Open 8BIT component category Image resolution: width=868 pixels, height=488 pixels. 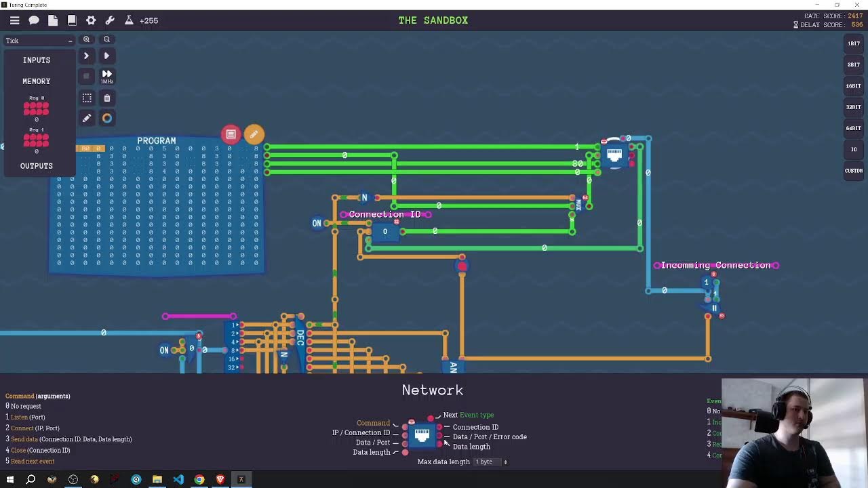[854, 64]
